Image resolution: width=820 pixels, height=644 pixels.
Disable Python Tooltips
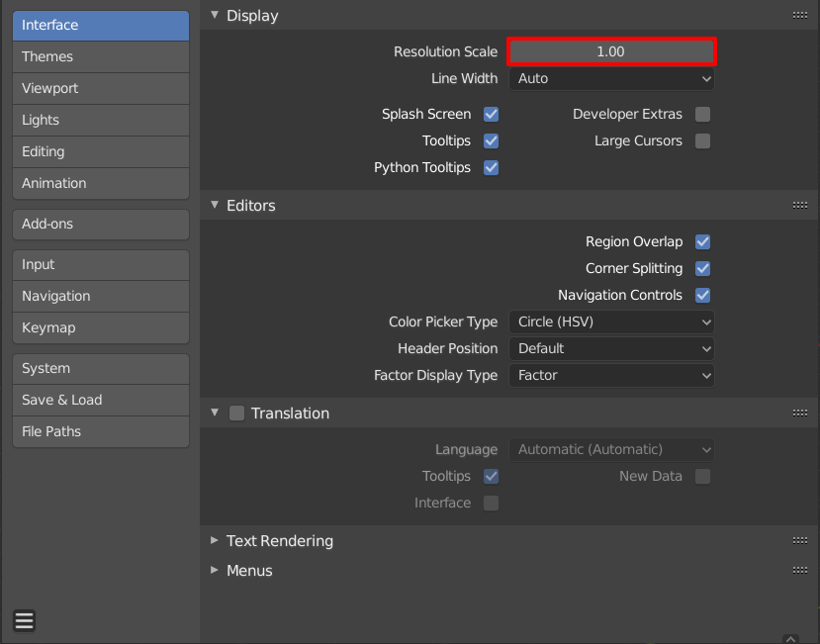pyautogui.click(x=491, y=167)
